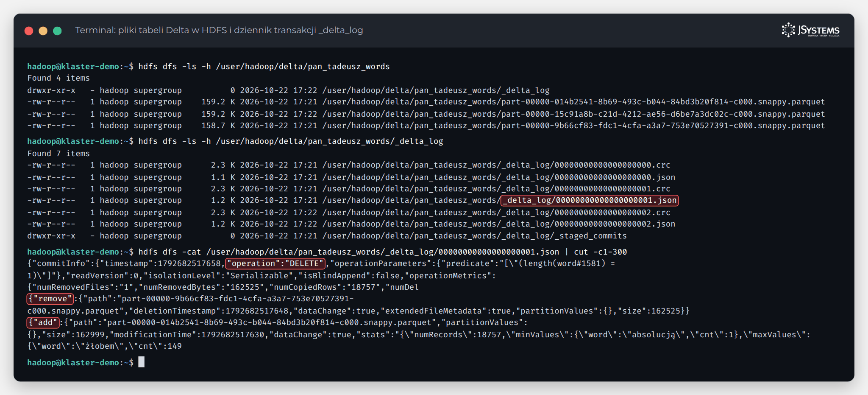Click the "isBlindAppend":false entry
The width and height of the screenshot is (868, 395).
point(349,276)
